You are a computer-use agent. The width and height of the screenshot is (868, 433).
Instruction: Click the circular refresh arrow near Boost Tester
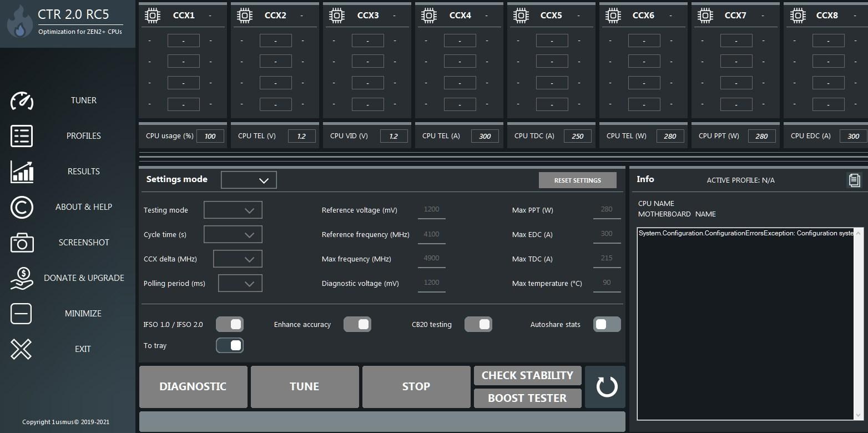[x=605, y=387]
